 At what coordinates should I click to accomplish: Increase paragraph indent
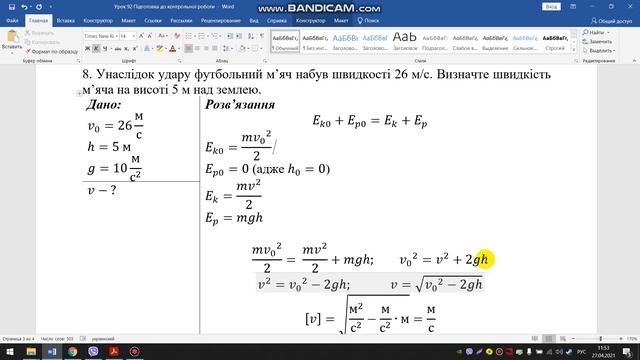click(239, 36)
